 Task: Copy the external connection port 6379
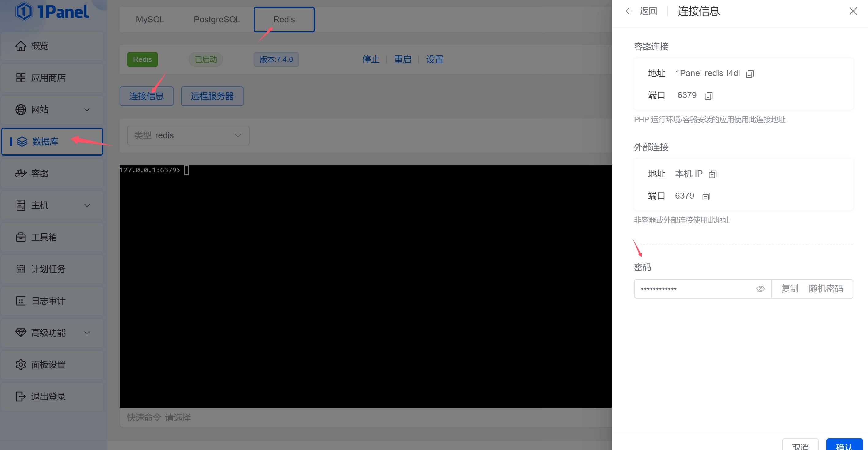(x=706, y=196)
